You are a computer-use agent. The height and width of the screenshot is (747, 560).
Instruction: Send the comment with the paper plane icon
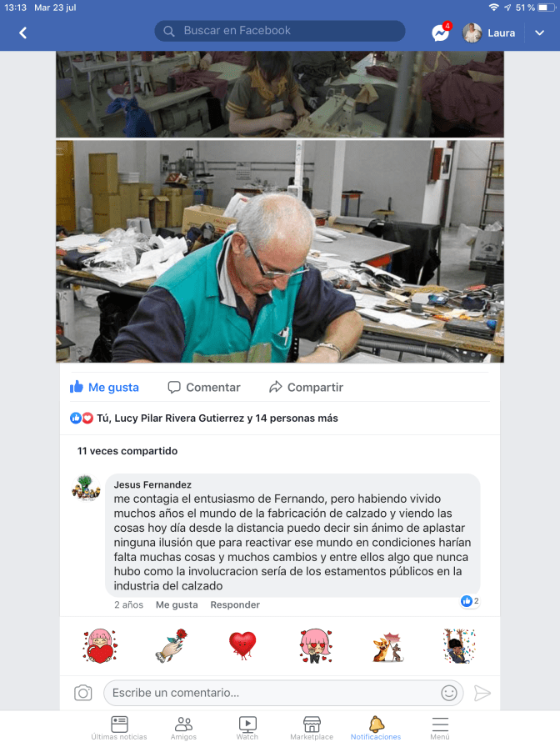482,693
